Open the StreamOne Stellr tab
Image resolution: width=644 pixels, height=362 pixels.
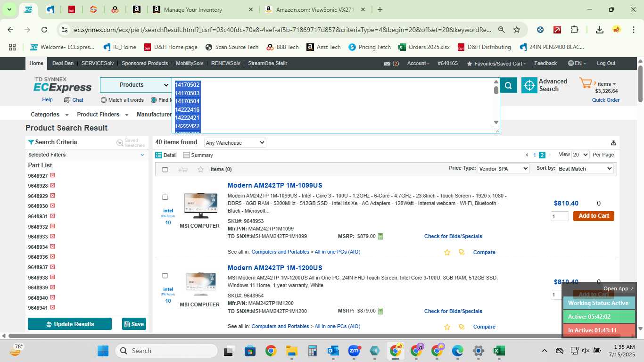pos(268,63)
